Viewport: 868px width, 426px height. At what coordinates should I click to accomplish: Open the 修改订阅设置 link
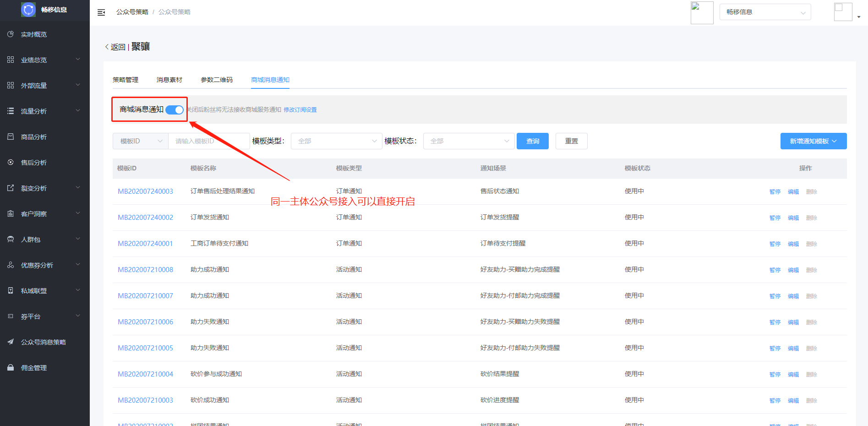[300, 110]
